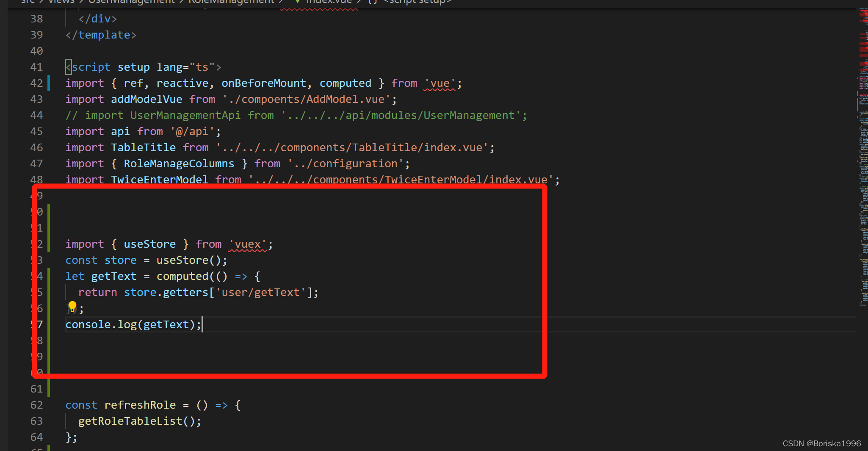Click 'TwiceEnterModel' import name on line 48

click(160, 180)
